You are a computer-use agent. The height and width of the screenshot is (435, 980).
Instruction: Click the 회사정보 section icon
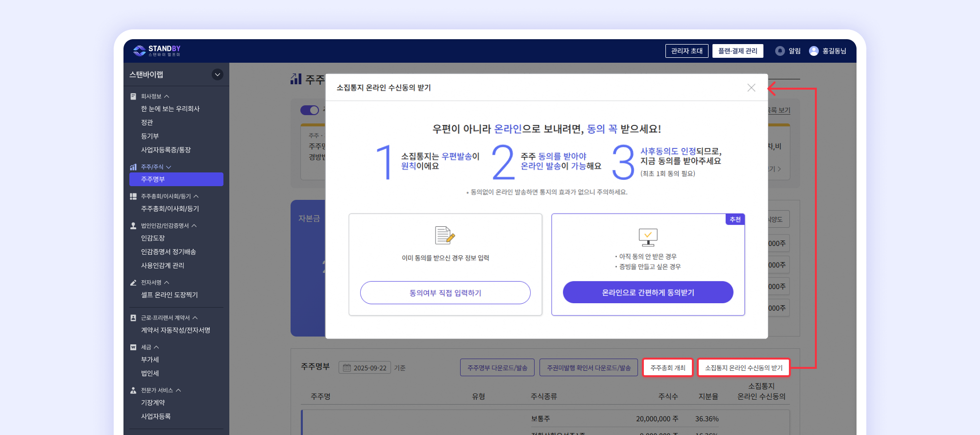[x=133, y=97]
